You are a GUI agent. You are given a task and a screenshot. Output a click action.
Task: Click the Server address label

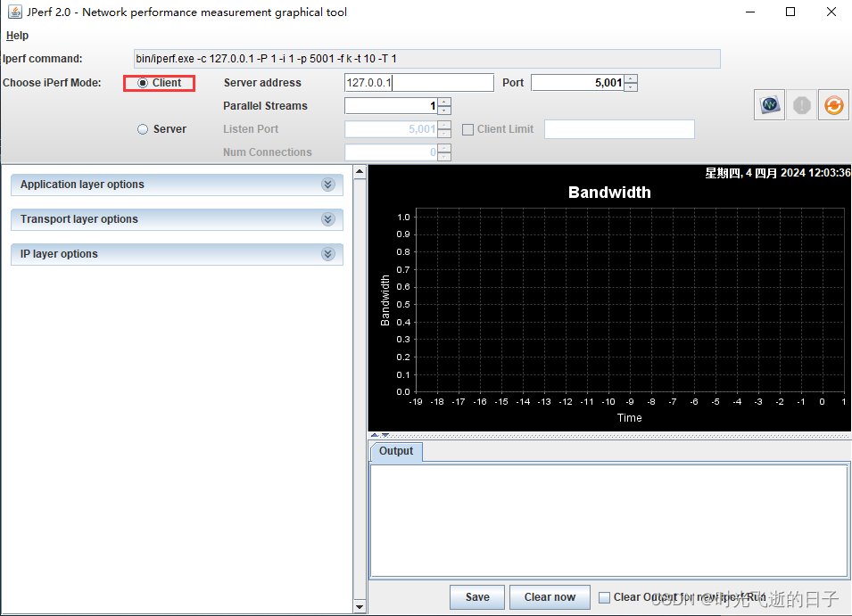(262, 83)
